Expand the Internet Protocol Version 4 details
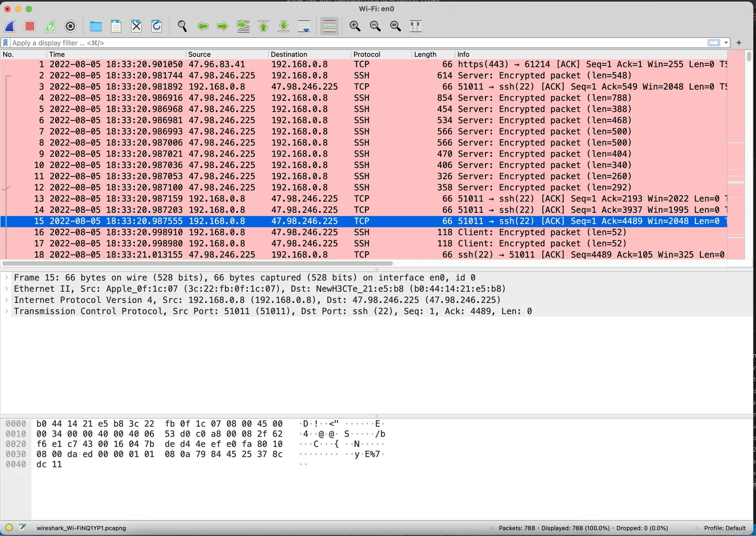The image size is (756, 536). click(x=6, y=300)
